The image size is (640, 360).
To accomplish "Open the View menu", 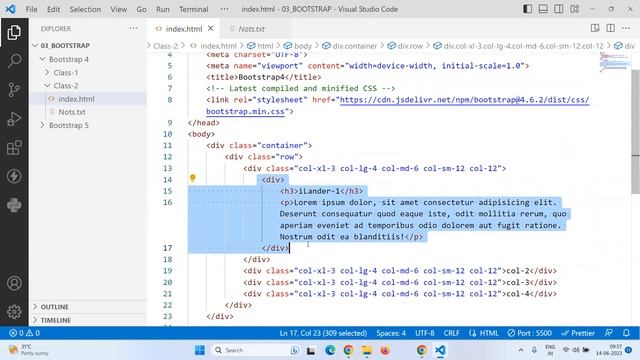I will click(118, 9).
